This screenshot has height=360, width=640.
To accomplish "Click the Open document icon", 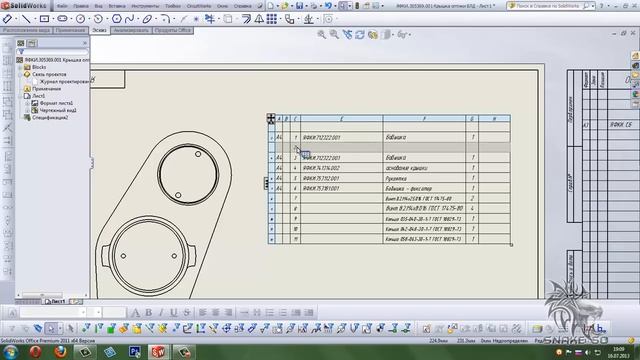I will (284, 6).
